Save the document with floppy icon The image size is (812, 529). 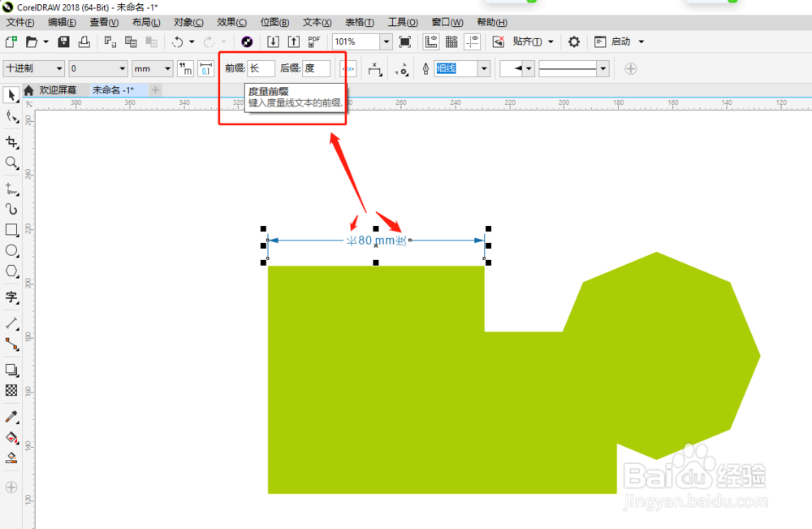click(63, 42)
